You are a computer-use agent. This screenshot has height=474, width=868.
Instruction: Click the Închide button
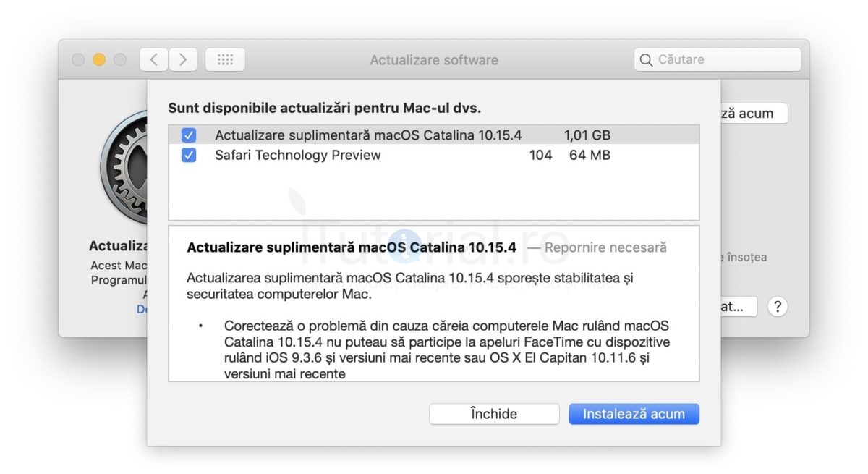pos(494,414)
